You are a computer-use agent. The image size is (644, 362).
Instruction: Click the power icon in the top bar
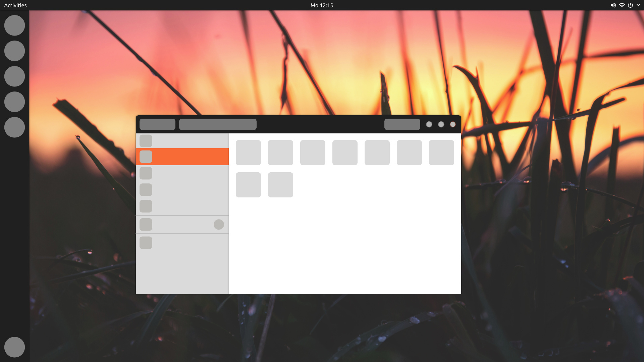[x=630, y=5]
